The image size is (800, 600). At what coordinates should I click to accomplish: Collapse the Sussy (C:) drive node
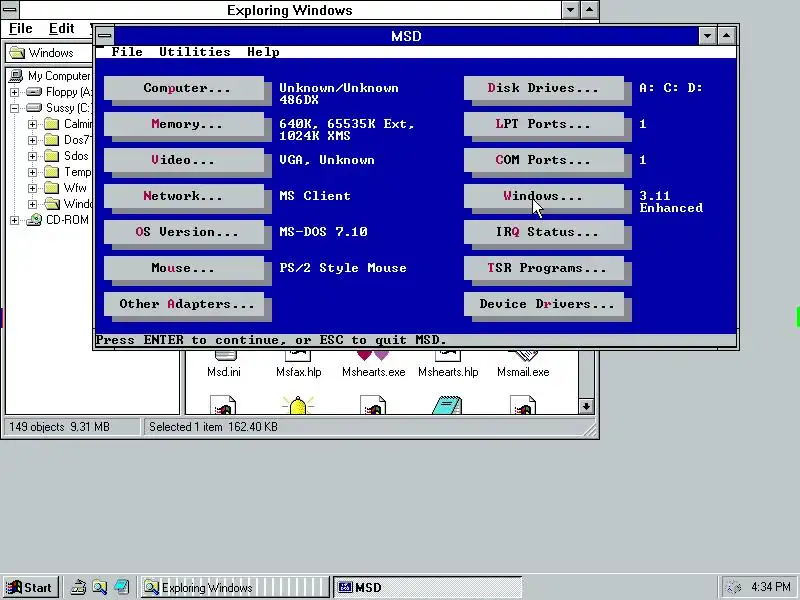[x=14, y=108]
